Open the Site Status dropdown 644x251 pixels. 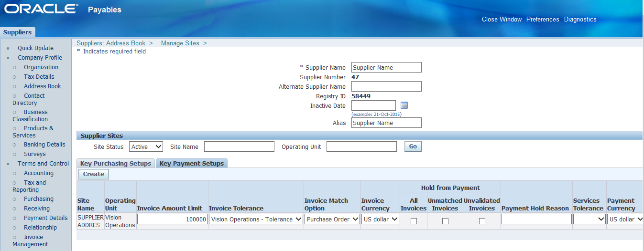pos(146,146)
